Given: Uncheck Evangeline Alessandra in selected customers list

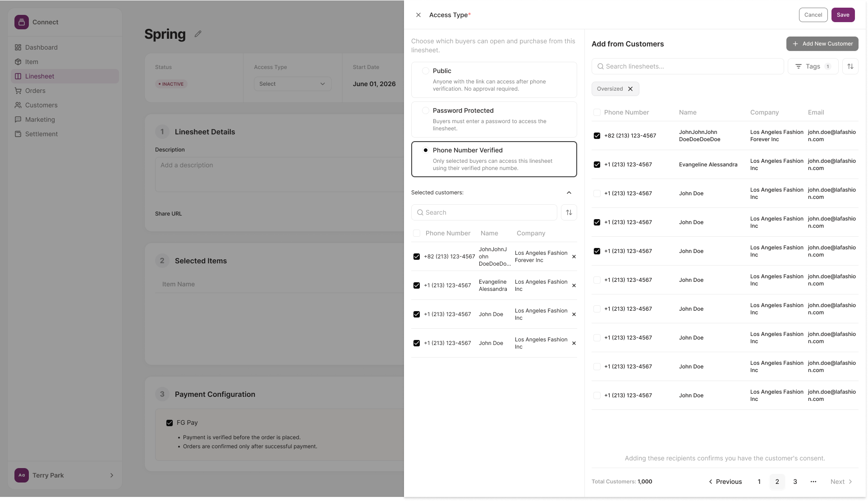Looking at the screenshot, I should point(417,285).
